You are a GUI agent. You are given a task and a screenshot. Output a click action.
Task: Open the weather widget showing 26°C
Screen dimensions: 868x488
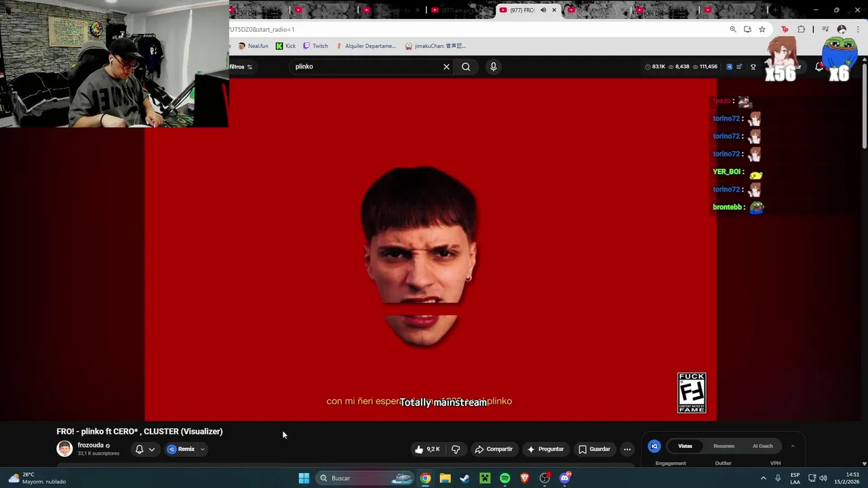point(37,478)
